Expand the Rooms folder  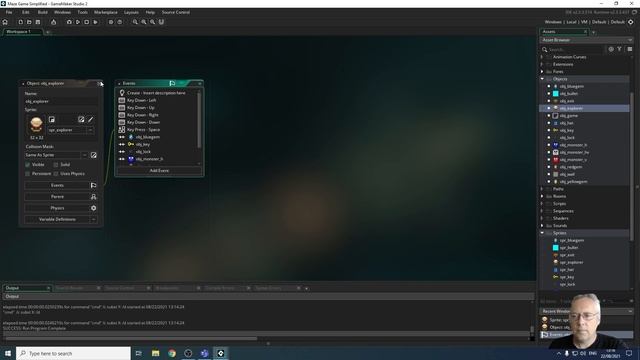pyautogui.click(x=542, y=196)
